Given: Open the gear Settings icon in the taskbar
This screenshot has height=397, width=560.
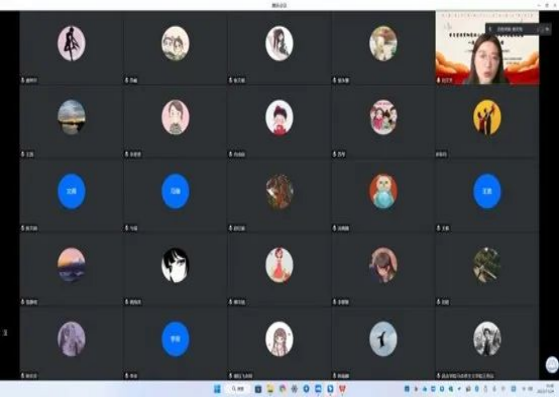Looking at the screenshot, I should click(x=294, y=389).
